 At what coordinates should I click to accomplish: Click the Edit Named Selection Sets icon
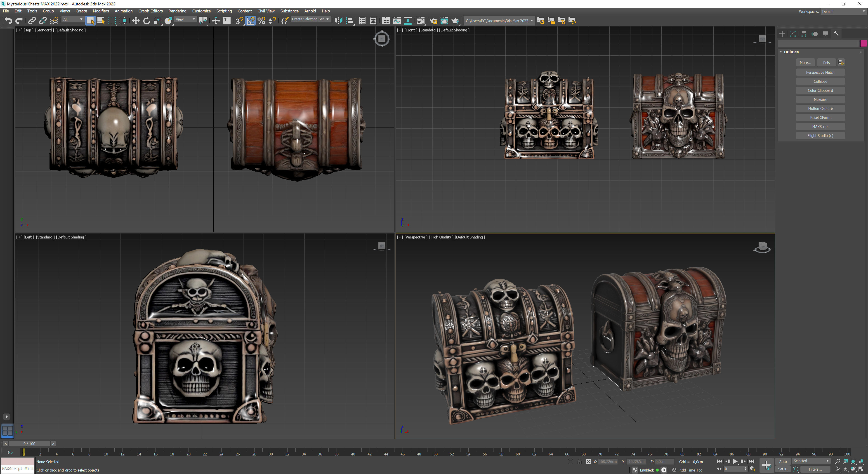click(x=285, y=21)
